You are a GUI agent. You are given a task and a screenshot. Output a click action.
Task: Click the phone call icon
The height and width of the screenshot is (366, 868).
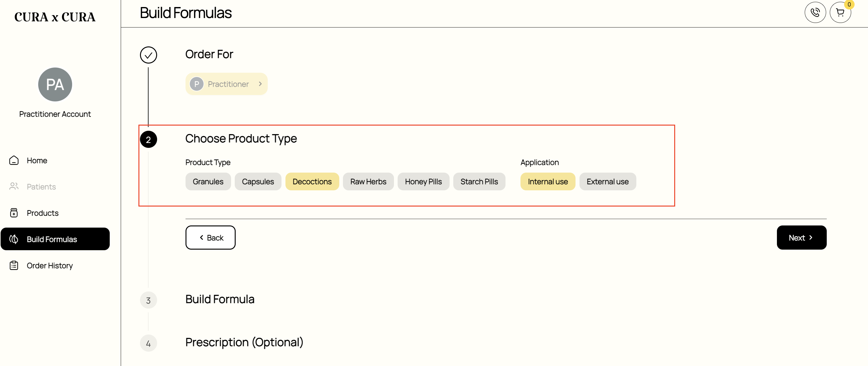[x=815, y=13]
